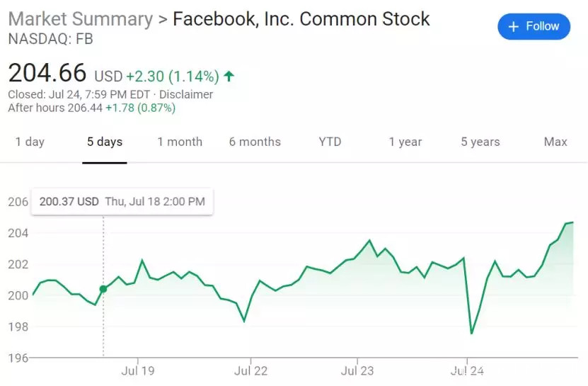Follow Facebook stock
The width and height of the screenshot is (588, 386).
coord(534,27)
